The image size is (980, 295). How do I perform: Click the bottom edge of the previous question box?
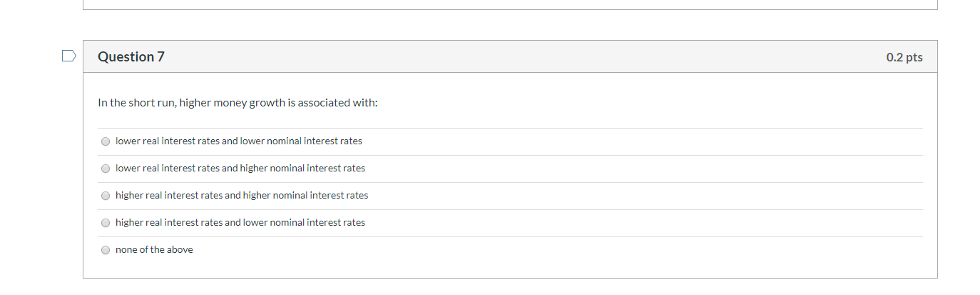coord(510,9)
